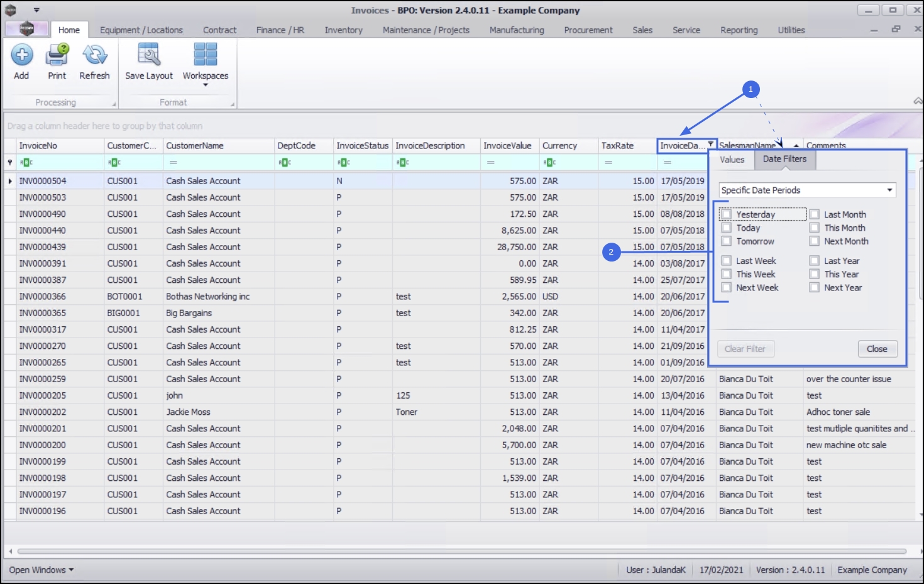Click the InvoiceValue column header
This screenshot has width=924, height=584.
[x=510, y=145]
